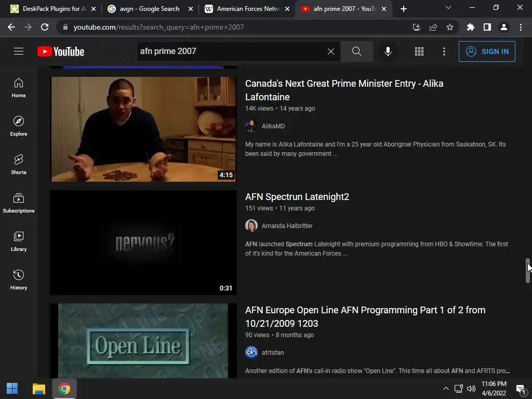Open File Explorer from taskbar
Screen dimensions: 532x399
[38, 389]
